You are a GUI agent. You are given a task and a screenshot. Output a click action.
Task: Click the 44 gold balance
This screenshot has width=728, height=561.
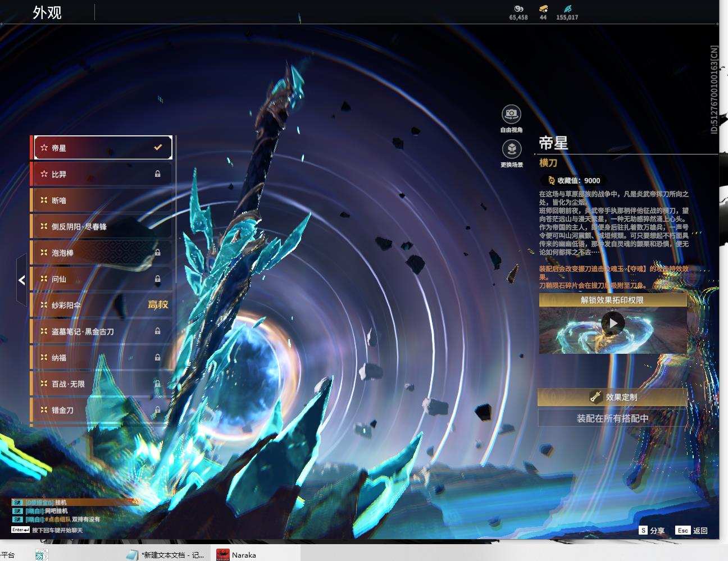pyautogui.click(x=543, y=17)
